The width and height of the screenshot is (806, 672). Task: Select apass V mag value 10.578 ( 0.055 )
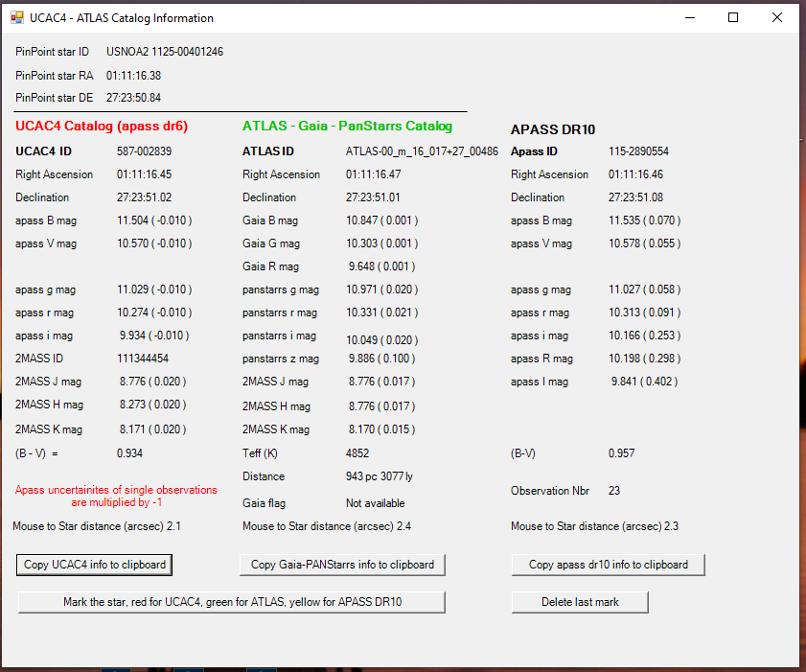pyautogui.click(x=645, y=243)
